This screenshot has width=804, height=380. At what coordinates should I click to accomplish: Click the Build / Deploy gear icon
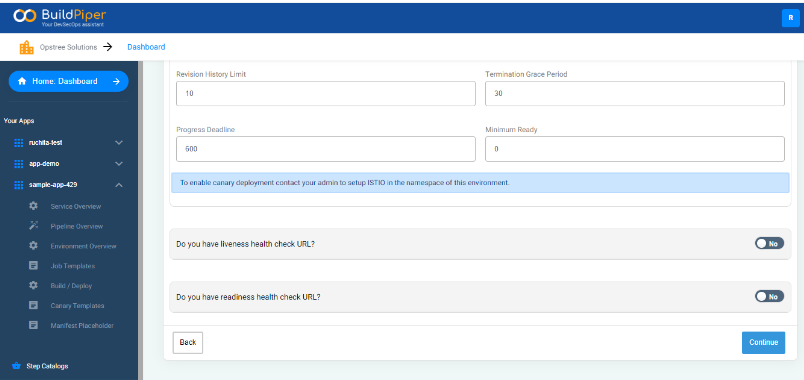point(33,285)
